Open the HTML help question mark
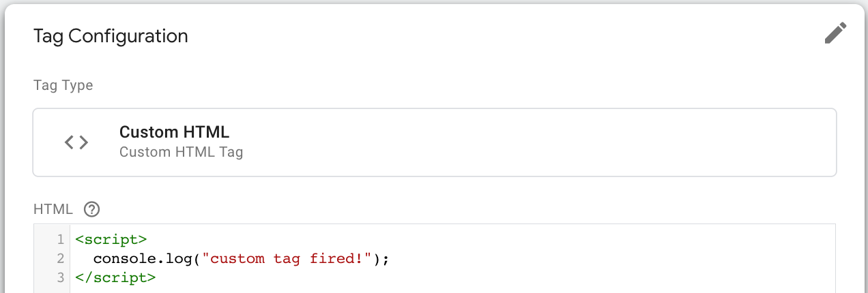This screenshot has width=868, height=293. [91, 209]
